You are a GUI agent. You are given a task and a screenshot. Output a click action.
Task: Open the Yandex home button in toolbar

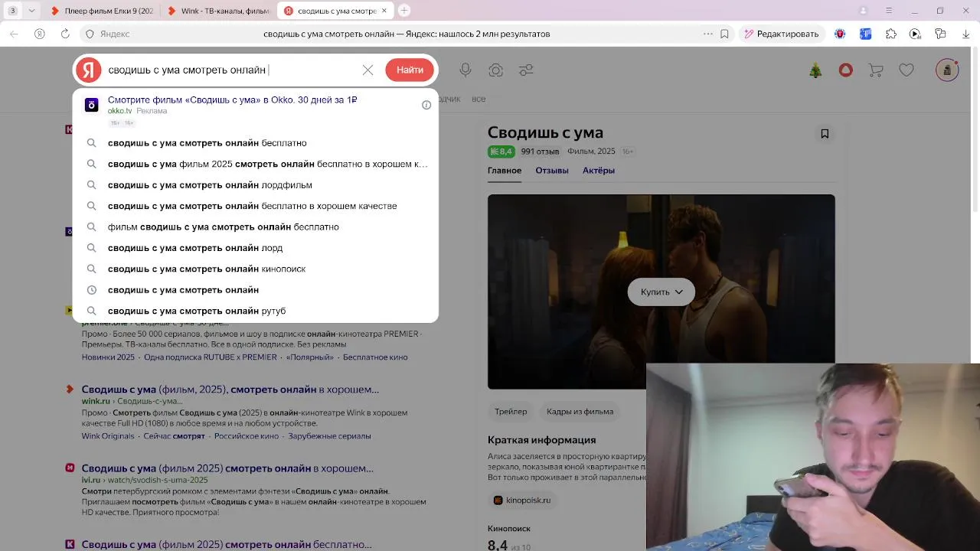(x=40, y=34)
